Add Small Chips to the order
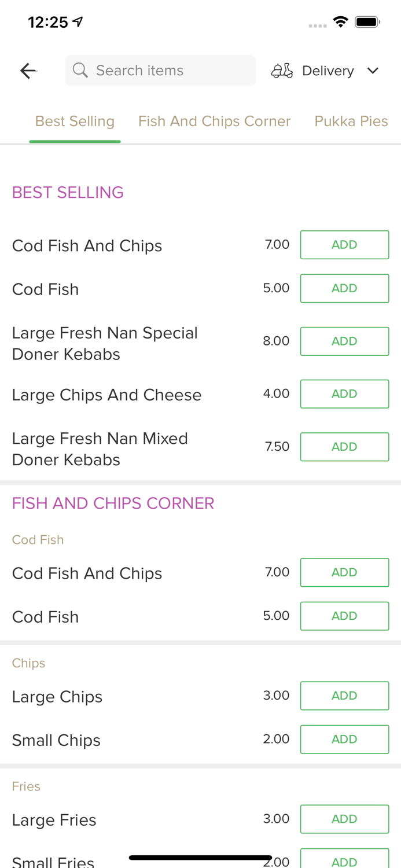The image size is (401, 868). click(x=344, y=739)
